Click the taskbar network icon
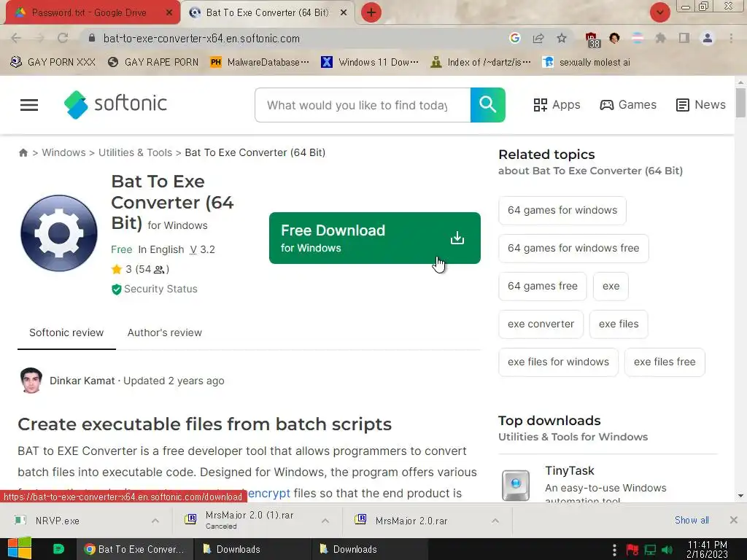 point(650,550)
